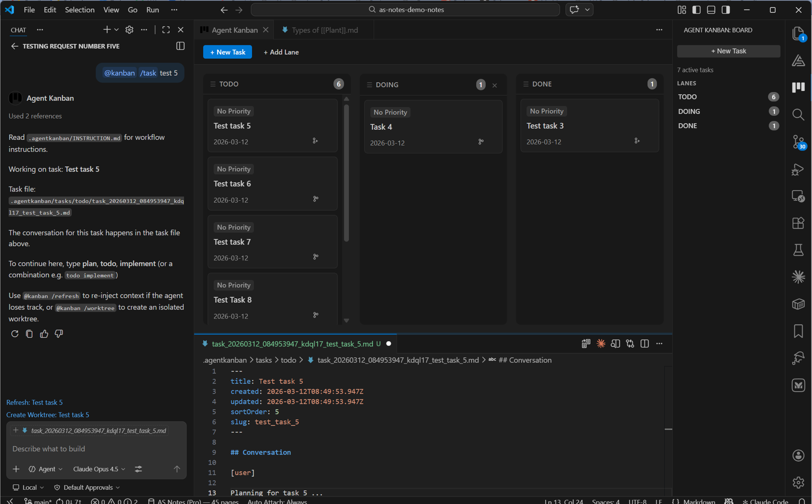The image size is (812, 504).
Task: Open the Run menu
Action: pyautogui.click(x=152, y=9)
